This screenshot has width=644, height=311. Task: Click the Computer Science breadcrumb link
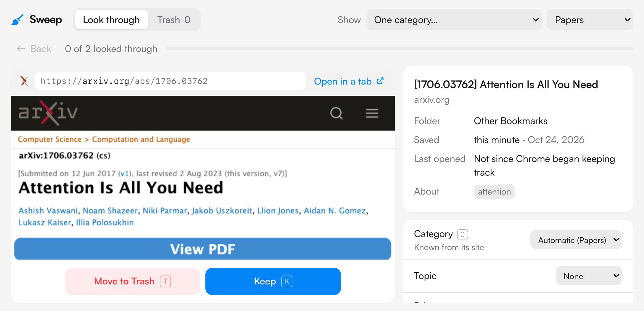click(x=50, y=139)
